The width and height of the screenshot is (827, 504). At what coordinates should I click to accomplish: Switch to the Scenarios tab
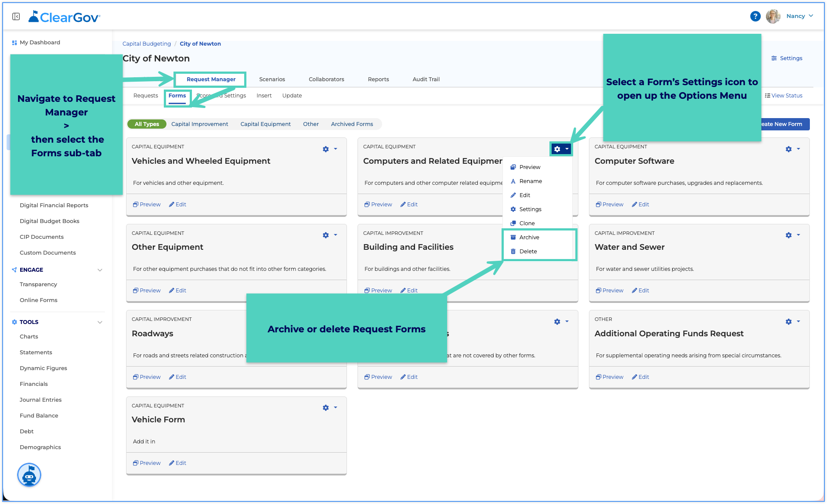tap(272, 79)
